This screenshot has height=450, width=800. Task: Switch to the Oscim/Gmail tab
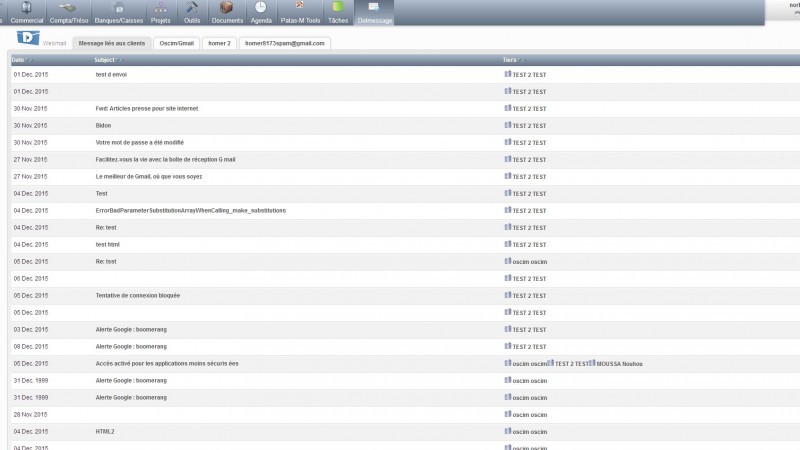click(x=177, y=43)
